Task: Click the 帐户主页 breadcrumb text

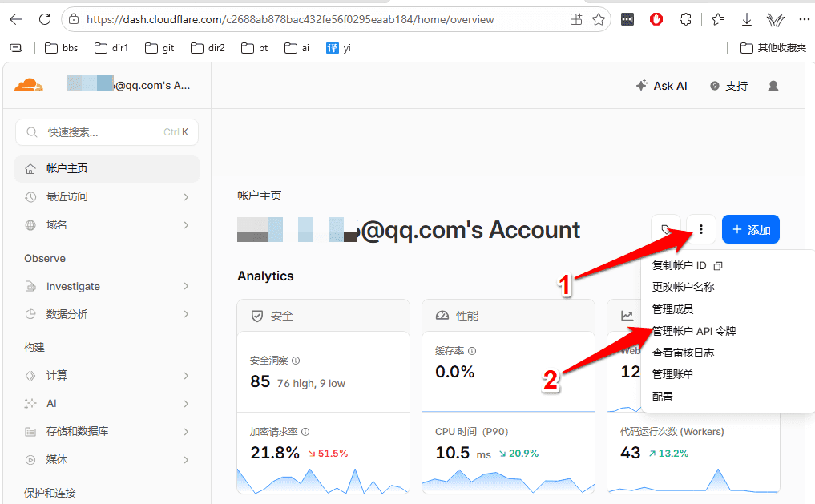Action: coord(260,196)
